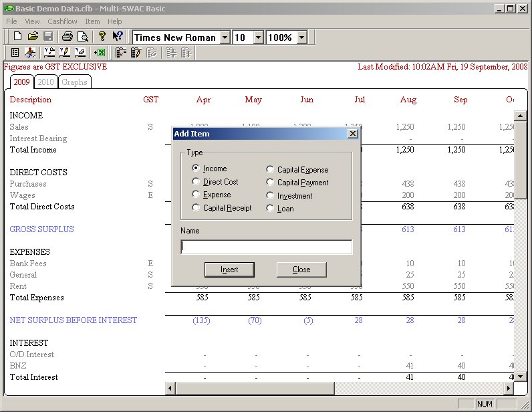Click the yellow question mark Help icon
Image resolution: width=532 pixels, height=412 pixels.
(x=102, y=36)
